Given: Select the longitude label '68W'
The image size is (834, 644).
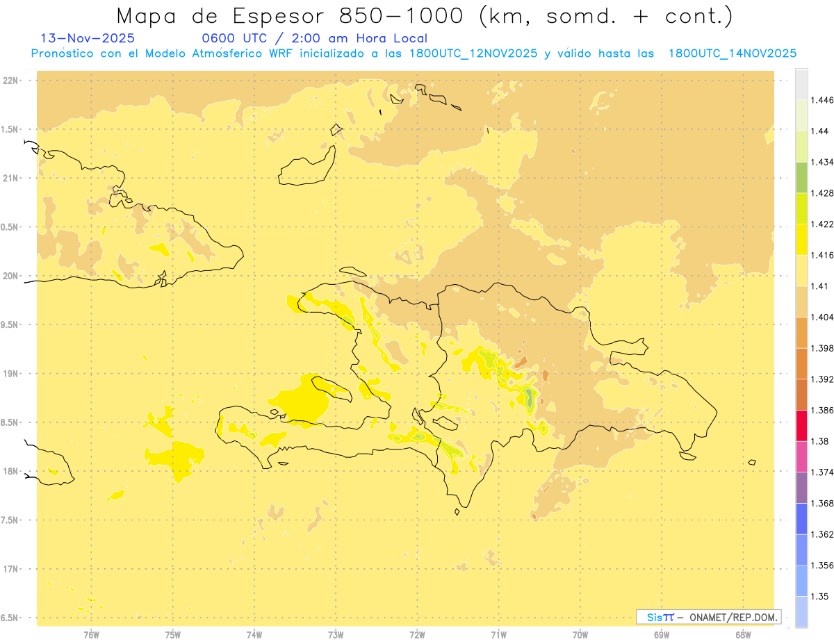Looking at the screenshot, I should [x=743, y=634].
